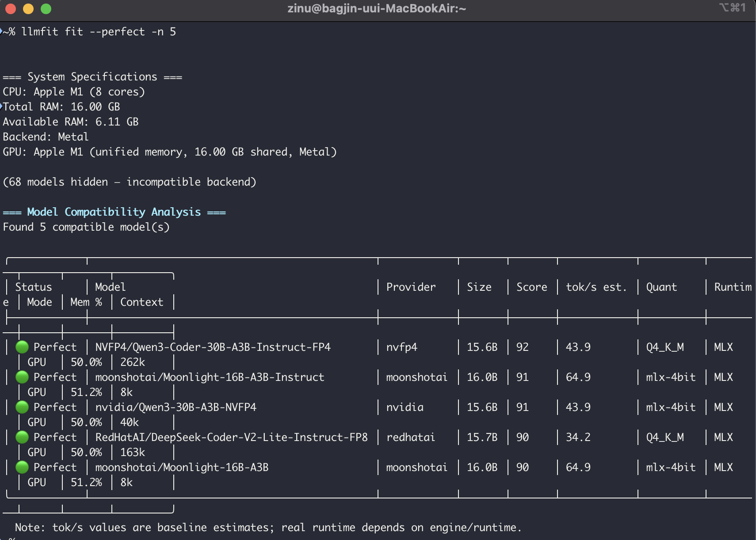756x540 pixels.
Task: Click the 163k context value
Action: coord(133,453)
